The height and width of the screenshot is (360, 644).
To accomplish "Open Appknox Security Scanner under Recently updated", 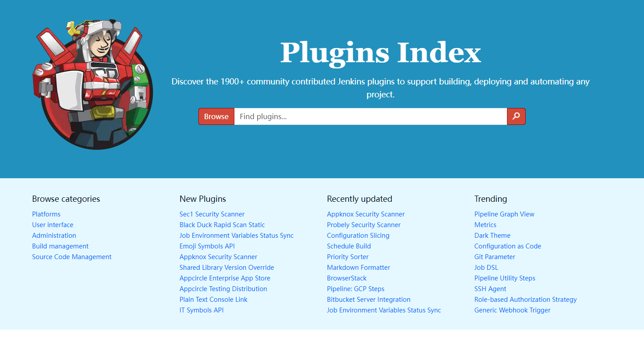I will (x=366, y=214).
